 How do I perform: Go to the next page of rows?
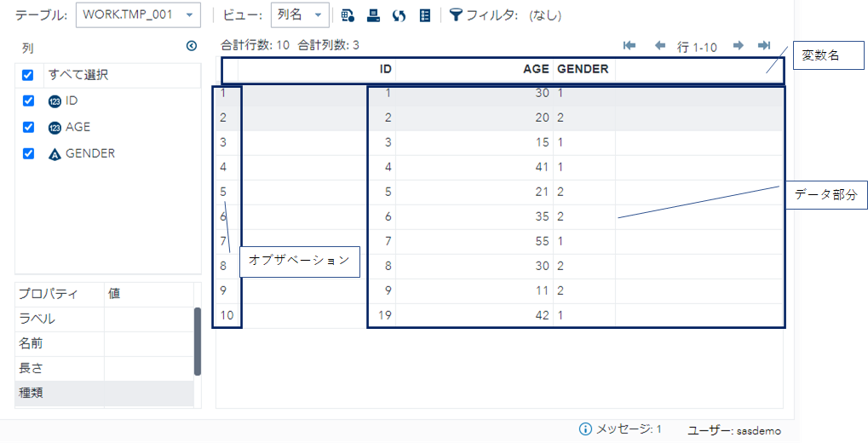tap(738, 45)
